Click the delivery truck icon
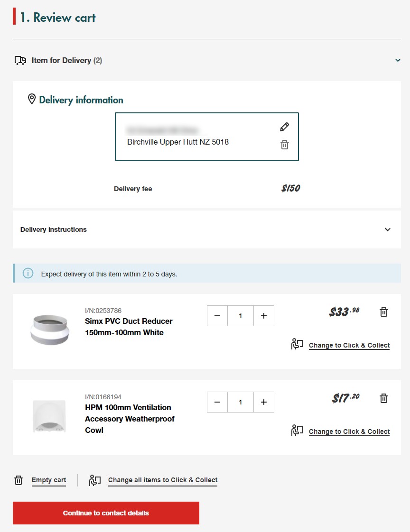 [20, 60]
